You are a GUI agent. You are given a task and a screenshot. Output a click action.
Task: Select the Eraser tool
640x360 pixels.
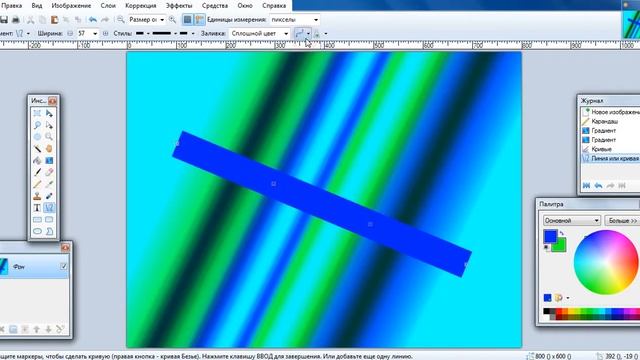coord(49,172)
